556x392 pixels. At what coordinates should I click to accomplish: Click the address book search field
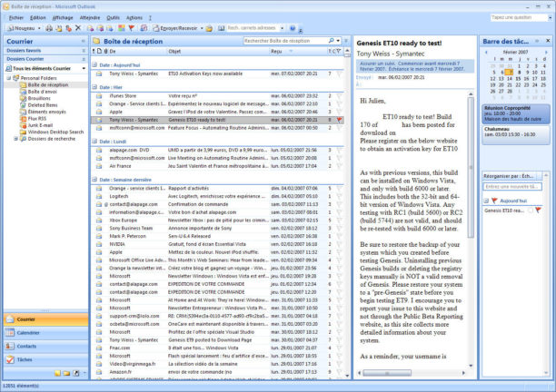point(253,27)
